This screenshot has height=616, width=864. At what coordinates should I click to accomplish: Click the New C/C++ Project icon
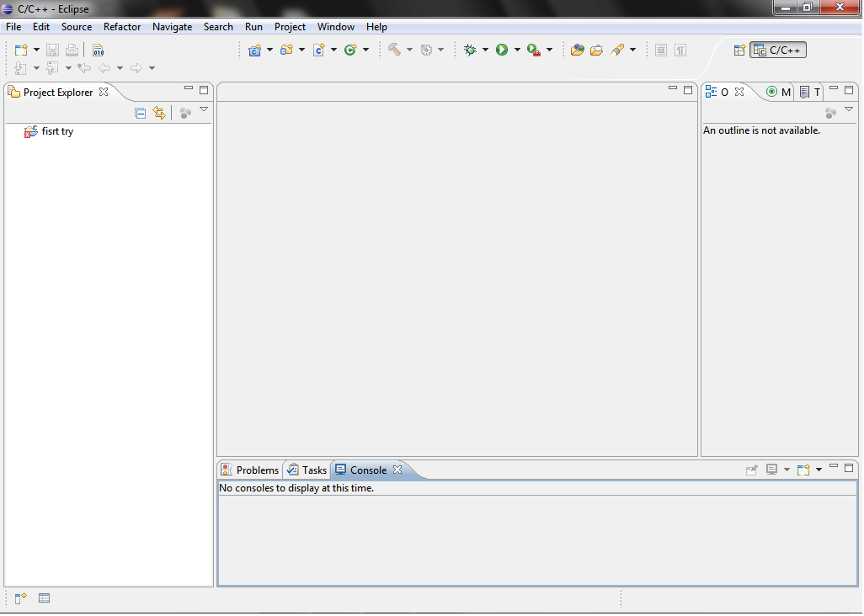coord(258,50)
